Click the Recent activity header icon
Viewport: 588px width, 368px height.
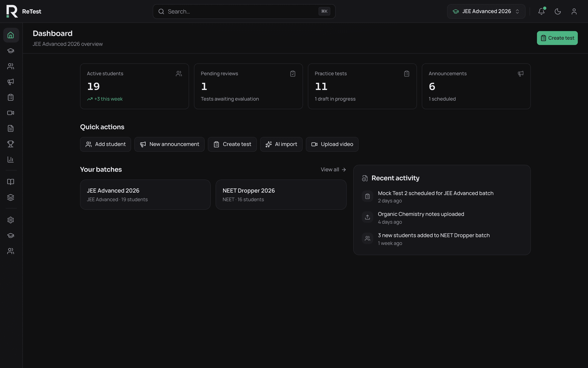365,178
